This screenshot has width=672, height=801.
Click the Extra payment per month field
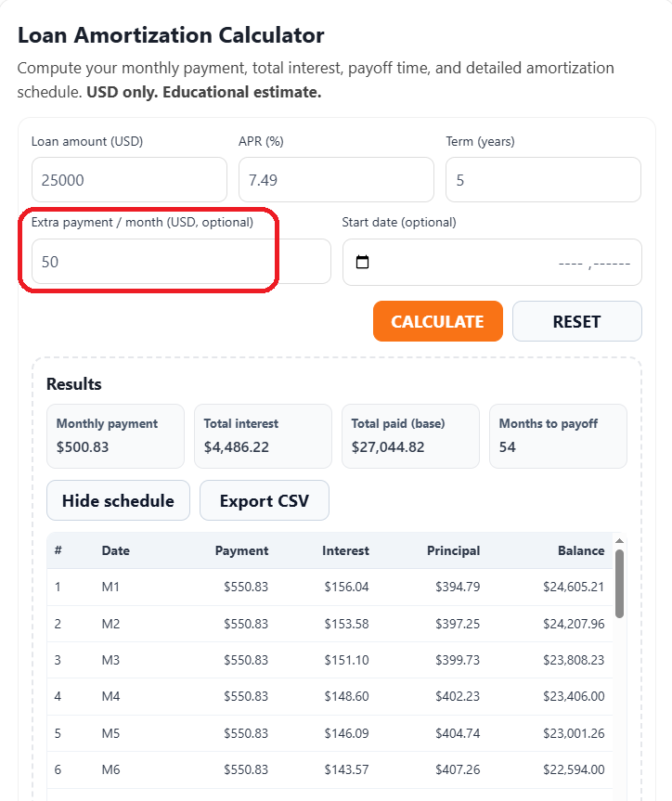pos(155,261)
